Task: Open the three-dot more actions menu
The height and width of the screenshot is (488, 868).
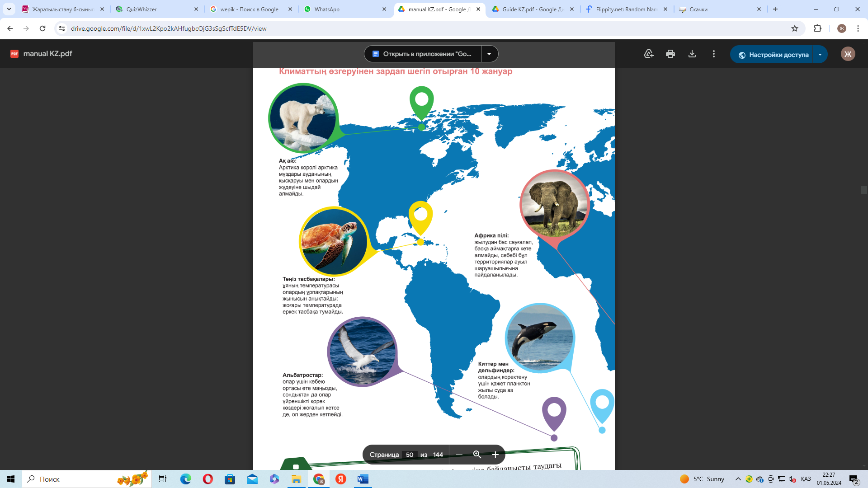Action: click(713, 54)
